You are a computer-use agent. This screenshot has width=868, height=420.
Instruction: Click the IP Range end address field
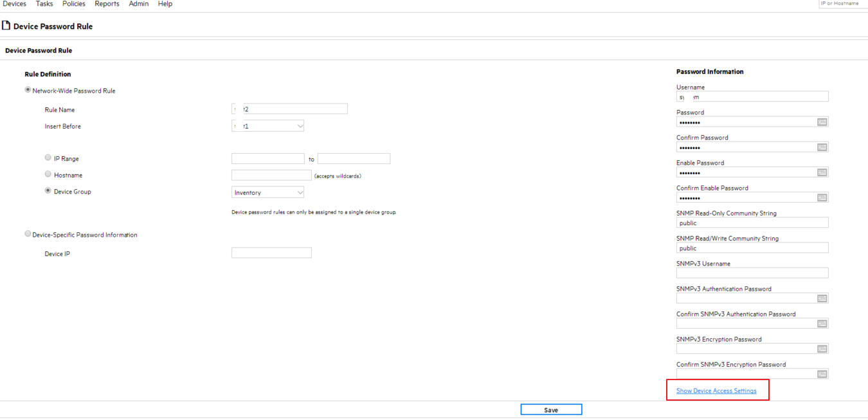pyautogui.click(x=354, y=159)
